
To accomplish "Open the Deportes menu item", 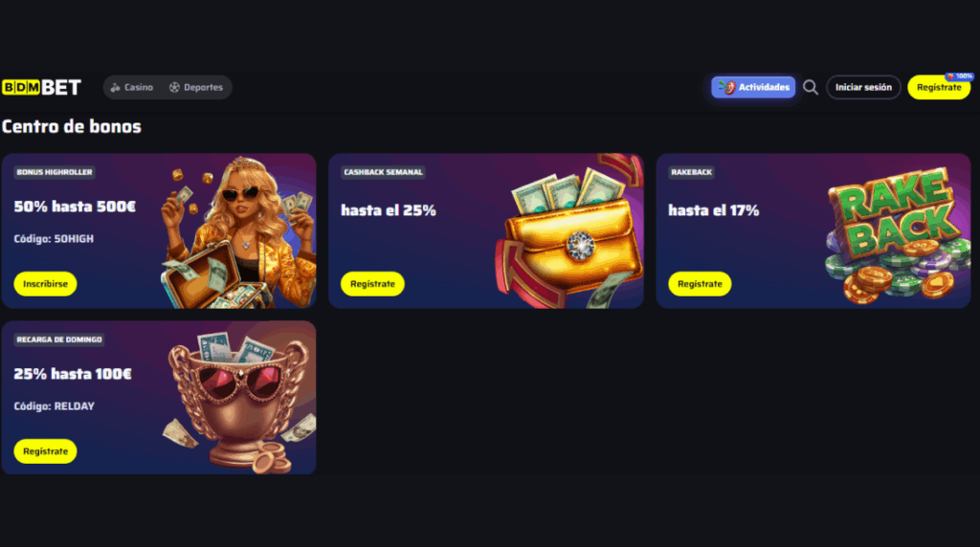I will pyautogui.click(x=196, y=87).
